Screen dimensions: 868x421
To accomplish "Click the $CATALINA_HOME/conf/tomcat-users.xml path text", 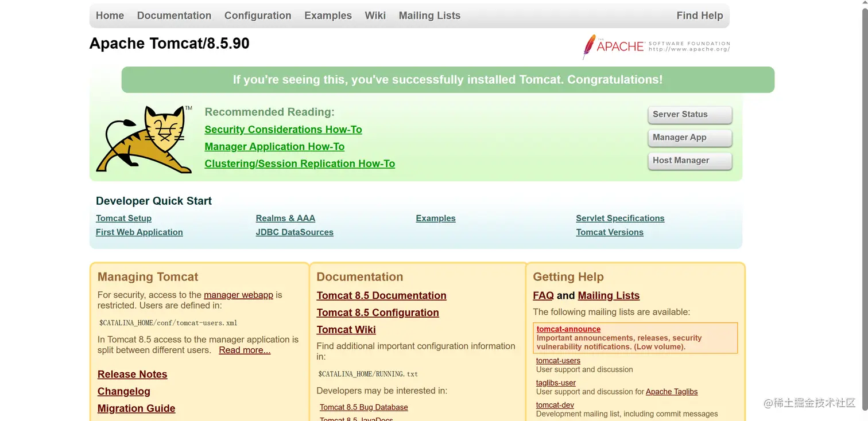I will point(168,323).
